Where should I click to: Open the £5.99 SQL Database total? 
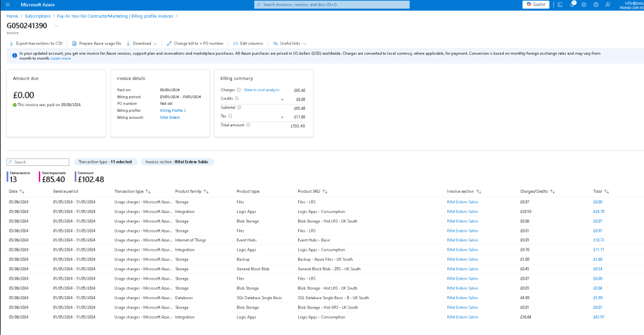[x=597, y=298]
